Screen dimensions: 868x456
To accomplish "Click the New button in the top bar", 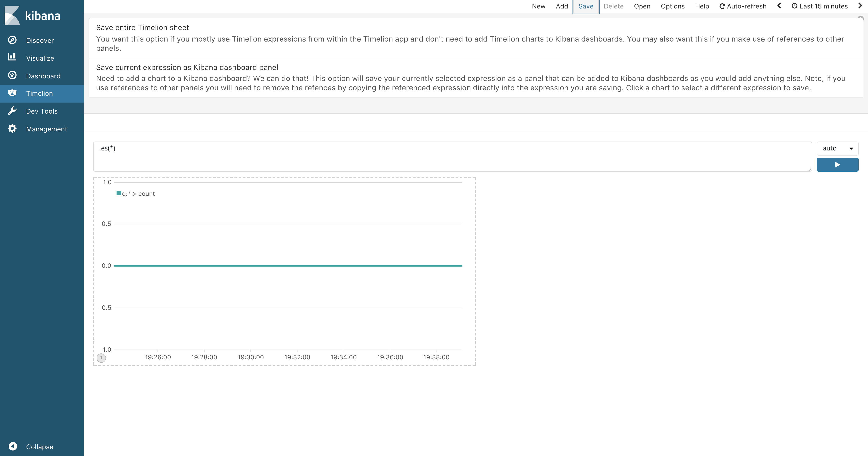I will pyautogui.click(x=538, y=6).
